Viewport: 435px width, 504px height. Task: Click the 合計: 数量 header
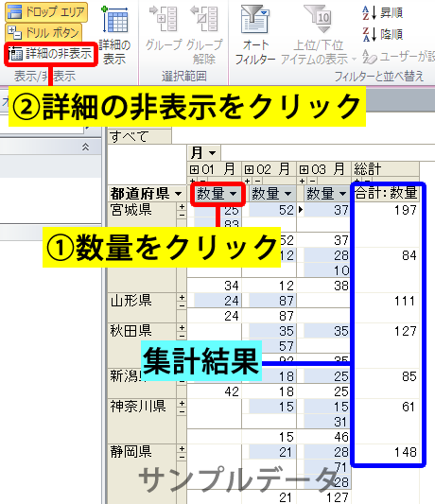pyautogui.click(x=386, y=193)
